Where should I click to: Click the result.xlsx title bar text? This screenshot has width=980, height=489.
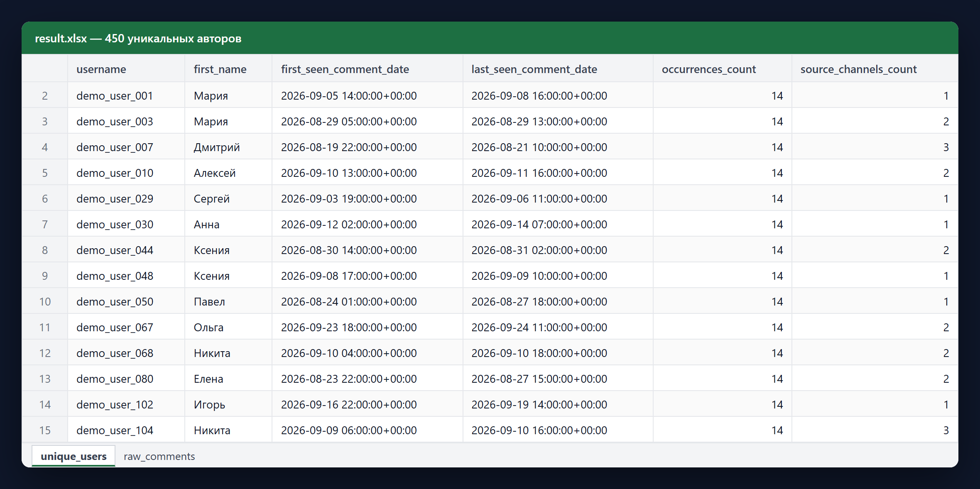pos(138,39)
